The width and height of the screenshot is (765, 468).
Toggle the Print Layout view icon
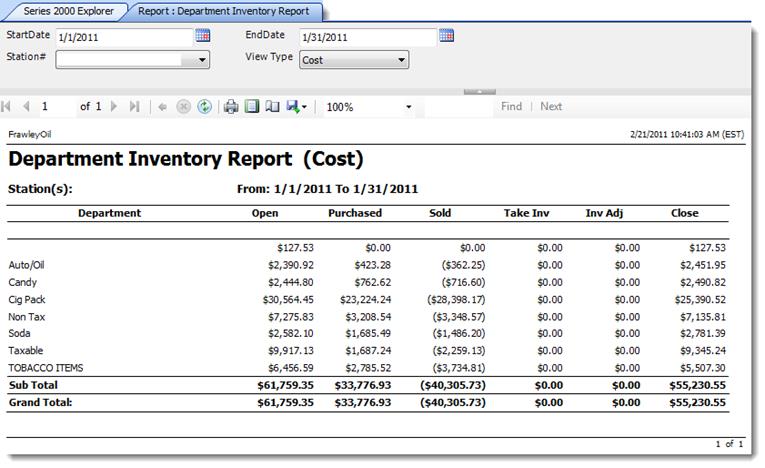coord(252,107)
